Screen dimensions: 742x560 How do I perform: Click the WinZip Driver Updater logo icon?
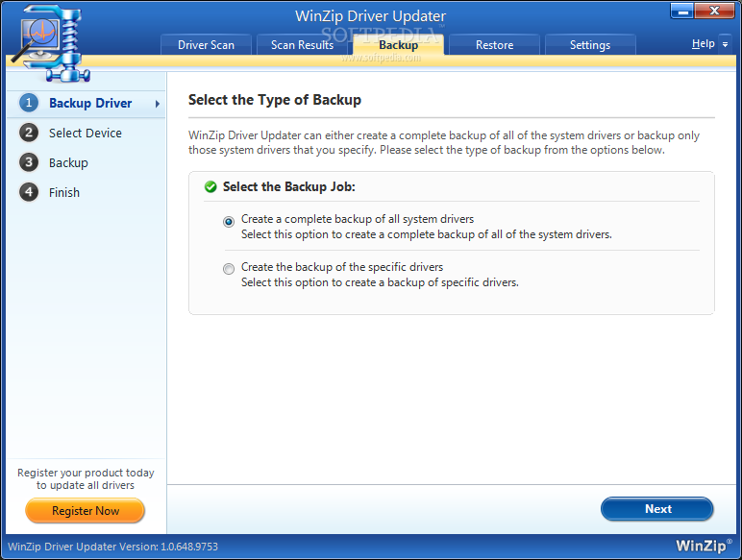click(x=52, y=44)
